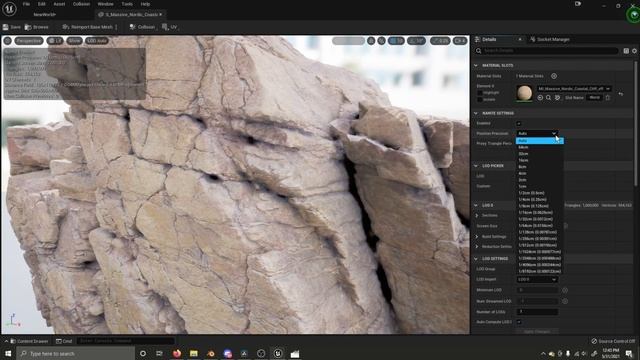Open the Edit menu
The width and height of the screenshot is (640, 360).
42,4
